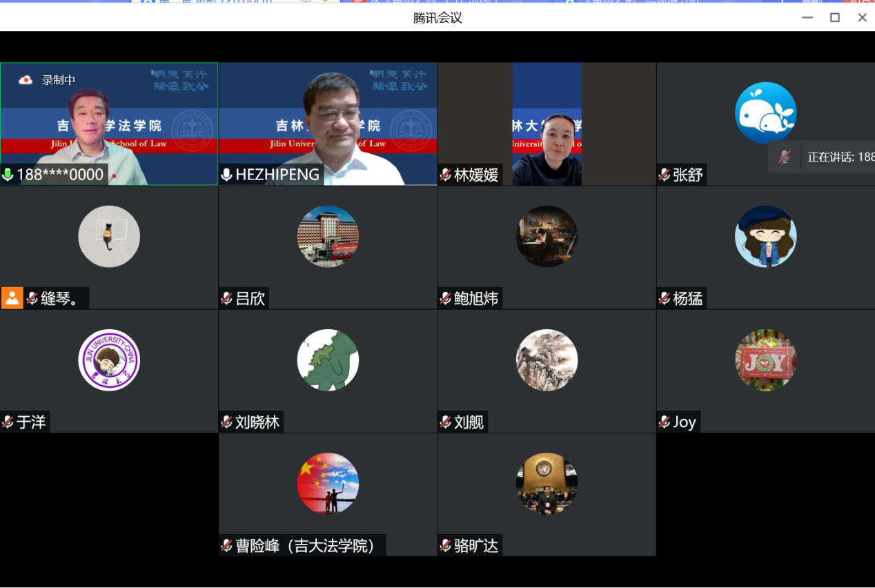
Task: Click muted mic icon beside 吕欣
Action: 226,298
